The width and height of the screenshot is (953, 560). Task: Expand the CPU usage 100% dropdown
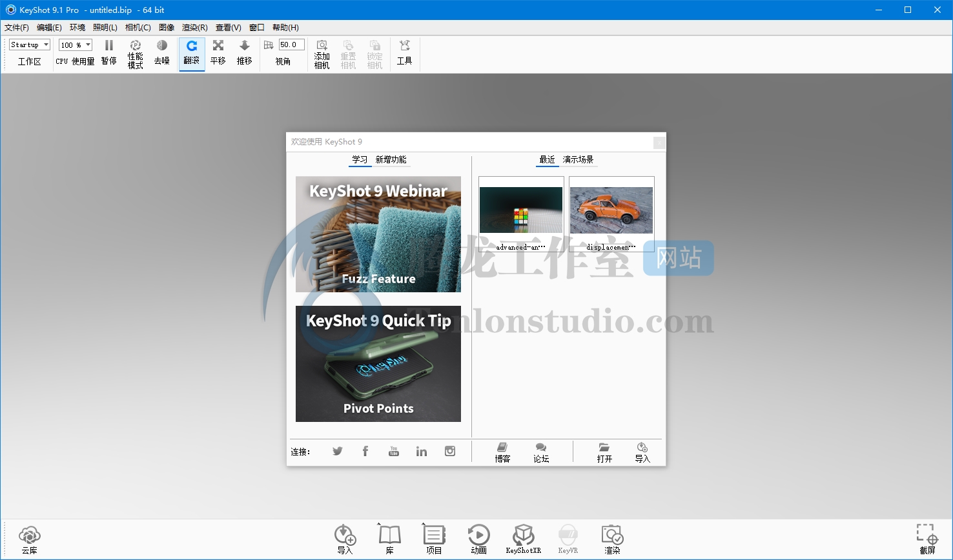76,45
